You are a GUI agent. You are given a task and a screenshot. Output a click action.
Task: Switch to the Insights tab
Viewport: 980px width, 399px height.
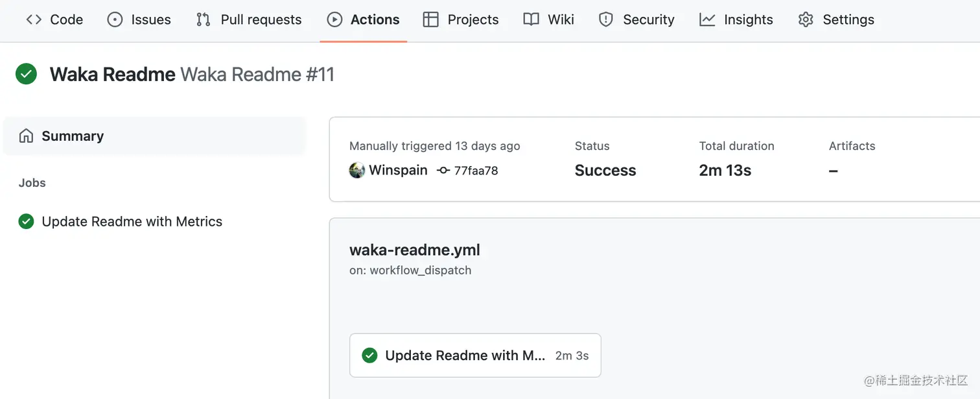(748, 19)
